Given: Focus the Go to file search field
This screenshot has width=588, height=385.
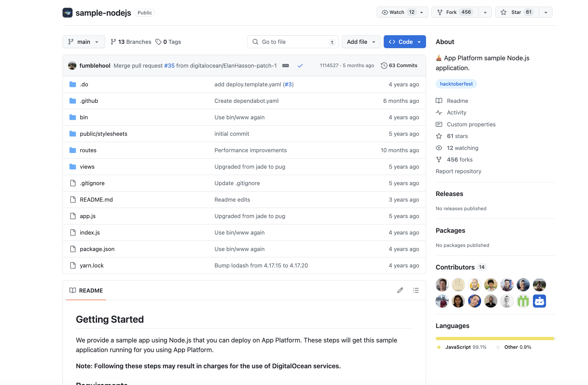Looking at the screenshot, I should pos(292,42).
